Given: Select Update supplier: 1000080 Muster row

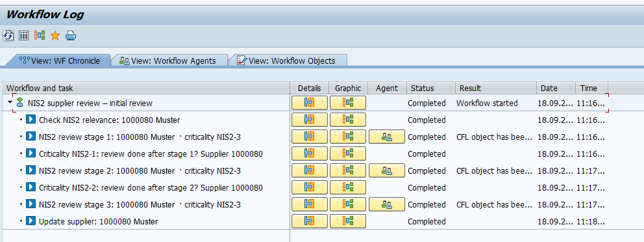Looking at the screenshot, I should coord(98,221).
